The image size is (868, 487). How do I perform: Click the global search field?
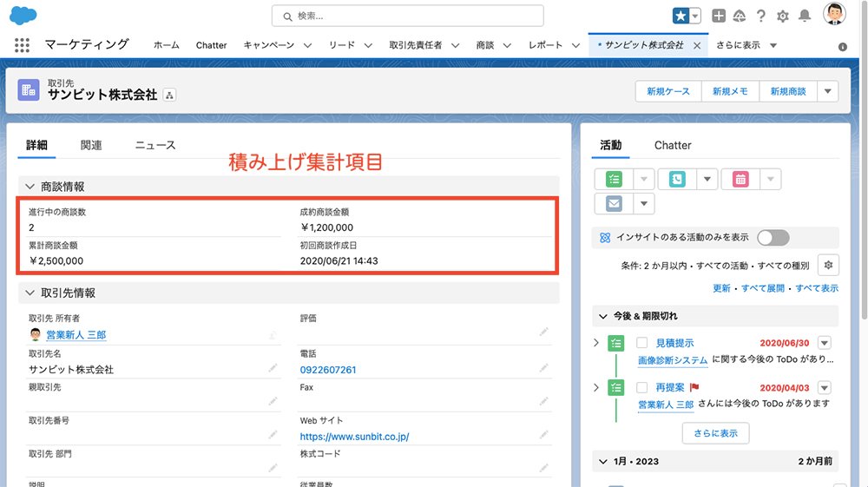407,16
